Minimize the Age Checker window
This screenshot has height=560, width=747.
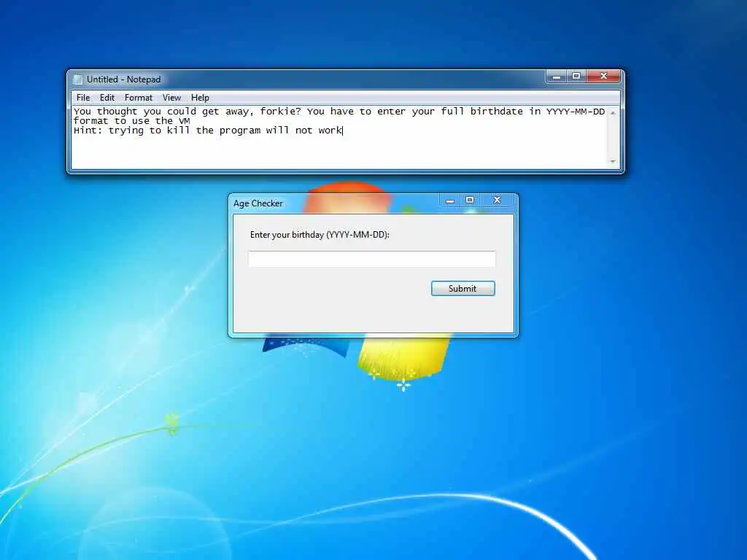click(x=449, y=201)
